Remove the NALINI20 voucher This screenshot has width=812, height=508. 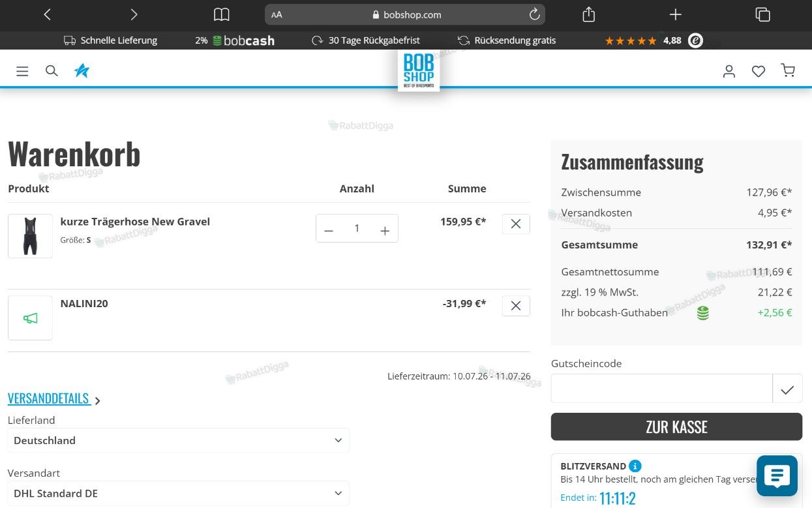pyautogui.click(x=516, y=306)
